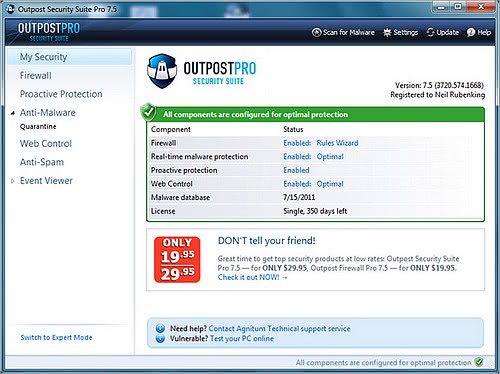The width and height of the screenshot is (500, 374).
Task: Open Web Control in sidebar
Action: pyautogui.click(x=46, y=144)
